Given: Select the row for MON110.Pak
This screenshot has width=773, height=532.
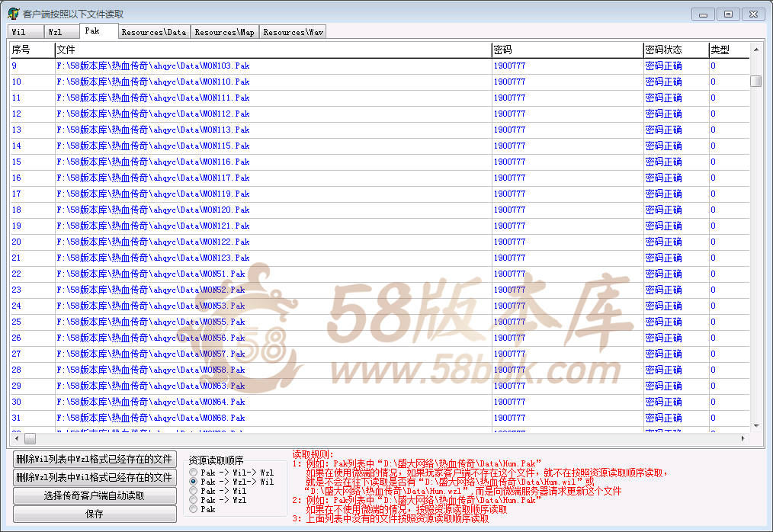Looking at the screenshot, I should coord(380,82).
